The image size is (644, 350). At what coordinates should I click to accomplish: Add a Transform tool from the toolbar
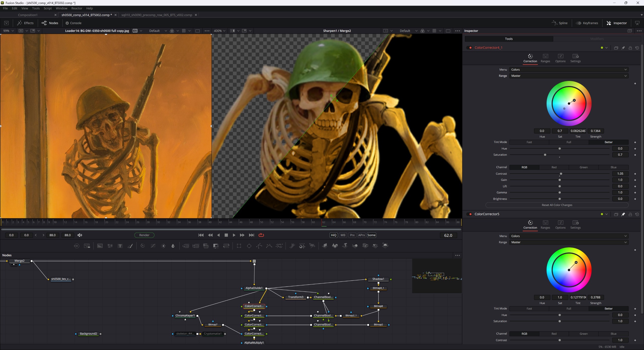[x=226, y=246]
